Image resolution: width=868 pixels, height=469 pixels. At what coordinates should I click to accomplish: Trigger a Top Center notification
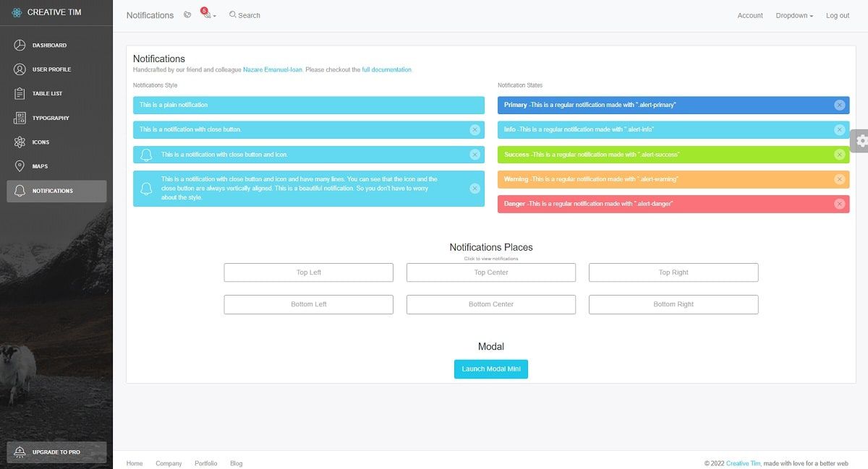491,272
